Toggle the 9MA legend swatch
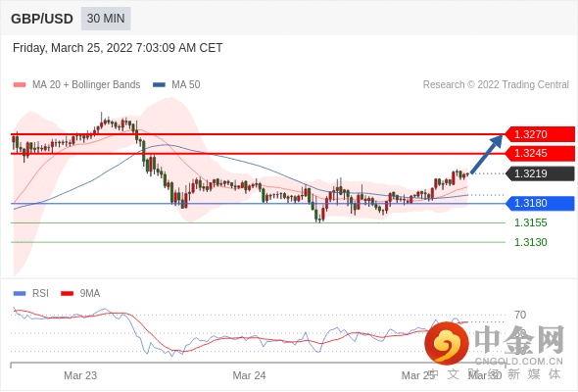Viewport: 578px width, 392px height. point(67,294)
